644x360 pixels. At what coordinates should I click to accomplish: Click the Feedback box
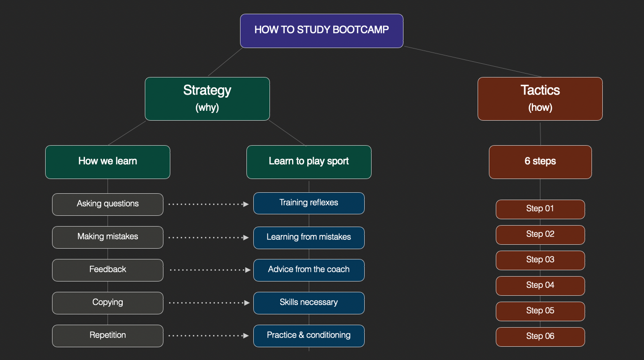pos(107,270)
